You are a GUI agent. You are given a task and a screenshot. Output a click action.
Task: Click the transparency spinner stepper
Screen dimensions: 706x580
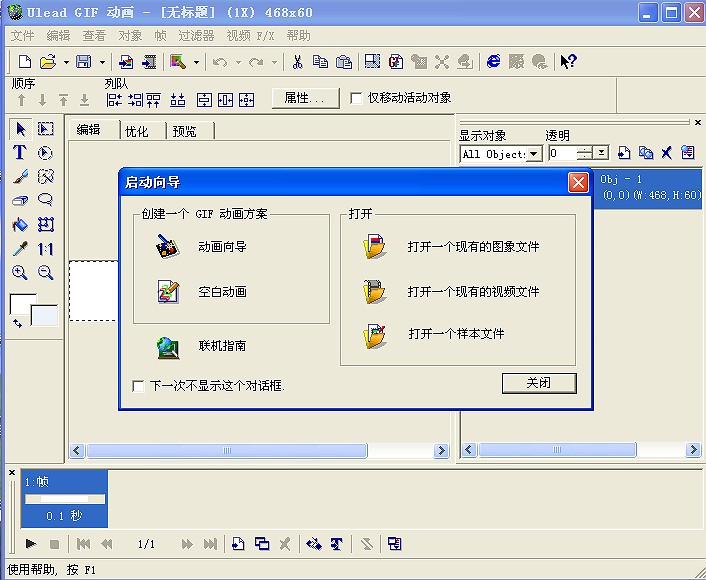click(x=584, y=153)
